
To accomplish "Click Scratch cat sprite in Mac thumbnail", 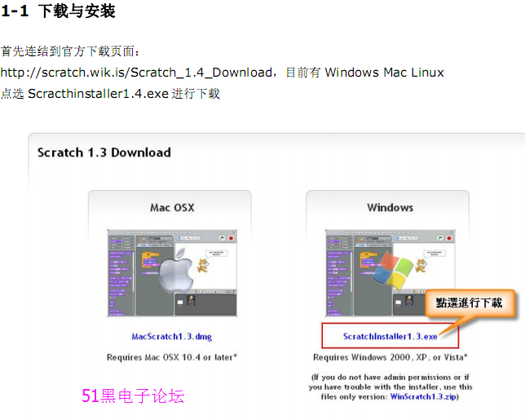I will pos(202,266).
